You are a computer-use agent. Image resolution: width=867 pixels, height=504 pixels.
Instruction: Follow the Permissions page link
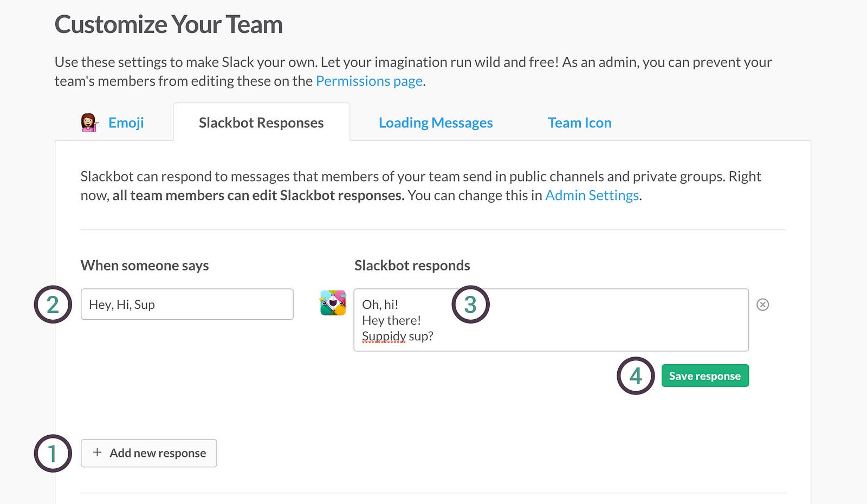pos(369,81)
